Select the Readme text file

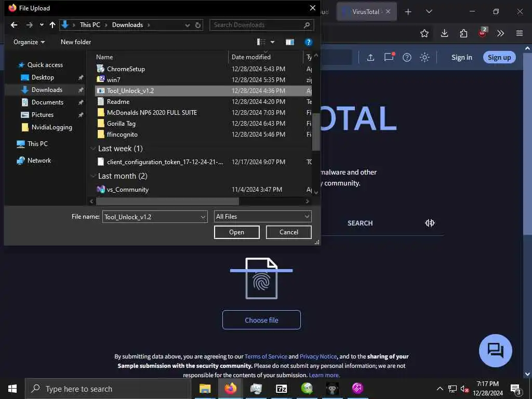203,101
